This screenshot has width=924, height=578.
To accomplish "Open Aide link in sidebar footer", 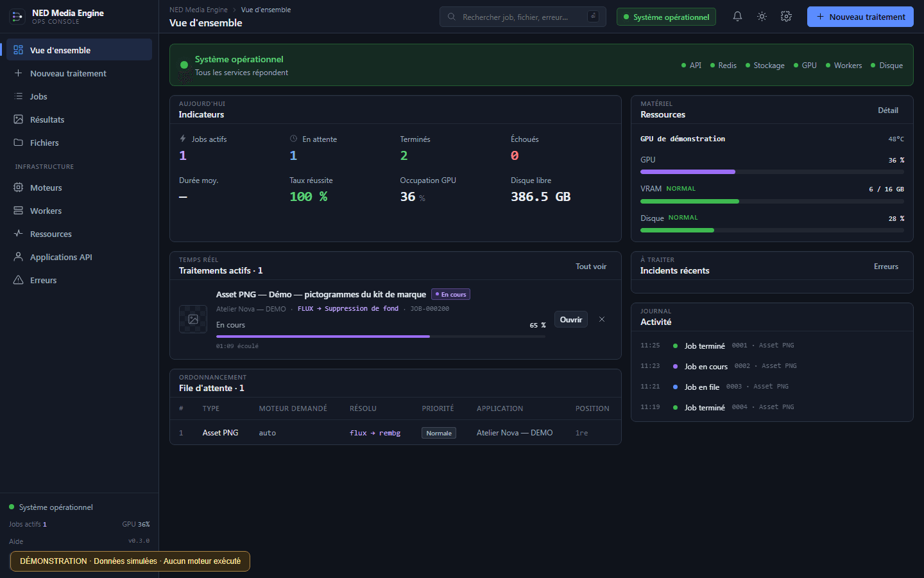I will (x=16, y=541).
